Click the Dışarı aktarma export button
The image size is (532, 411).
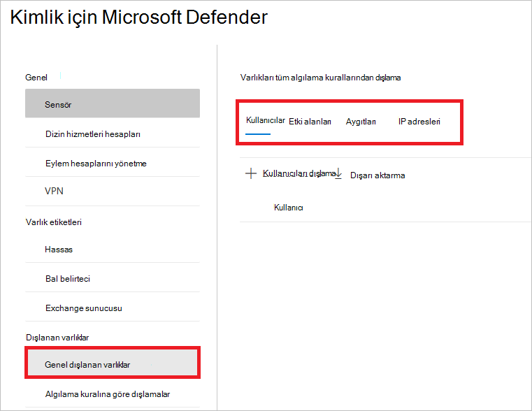[x=378, y=175]
